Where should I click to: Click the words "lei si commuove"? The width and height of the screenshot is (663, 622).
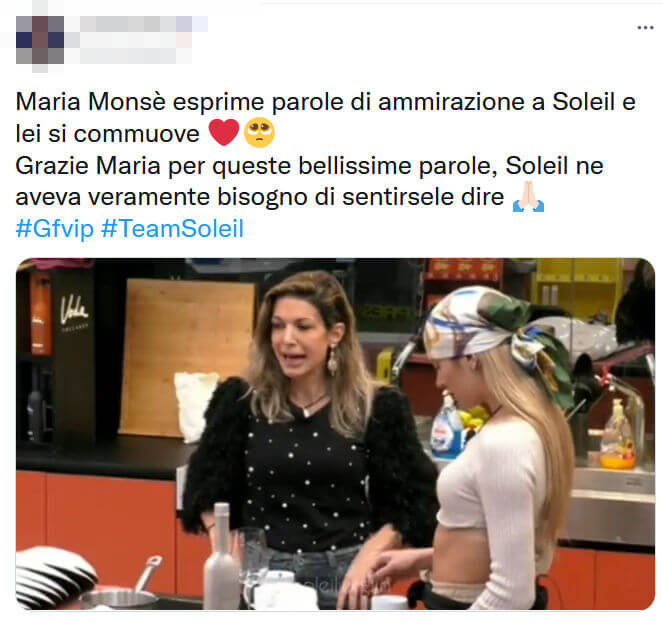[107, 134]
